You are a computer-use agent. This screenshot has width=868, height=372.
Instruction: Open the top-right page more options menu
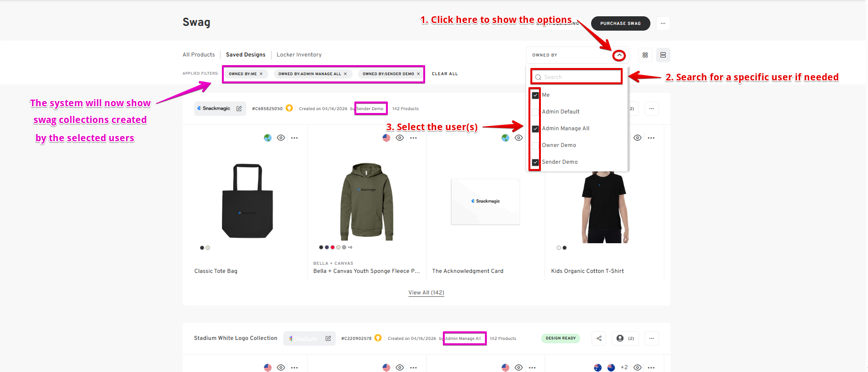[663, 23]
